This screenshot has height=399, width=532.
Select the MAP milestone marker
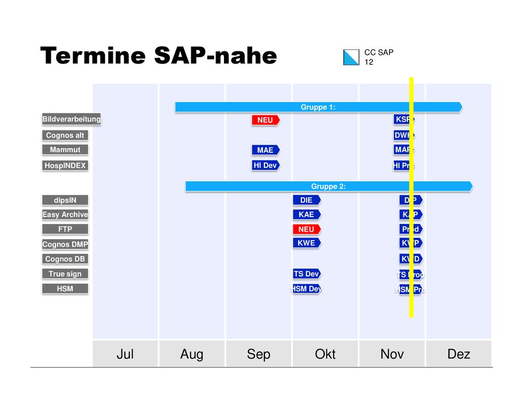(x=404, y=149)
